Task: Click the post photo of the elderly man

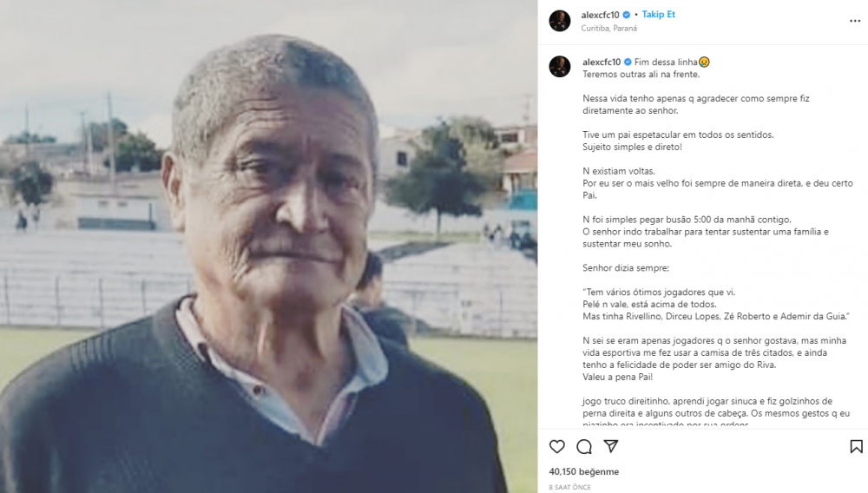Action: 268,246
